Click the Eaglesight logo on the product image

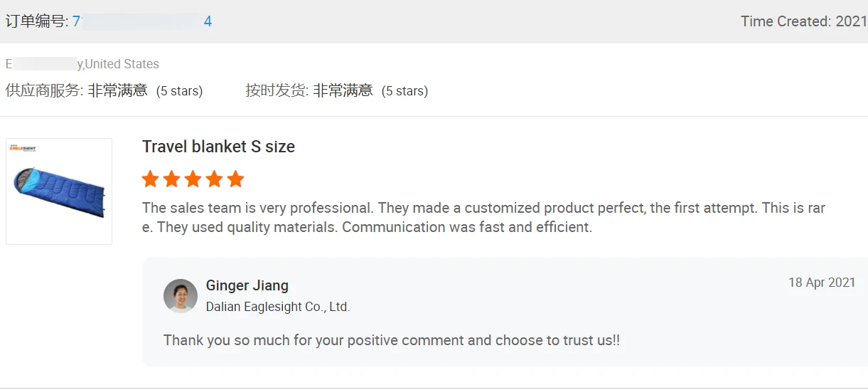(23, 149)
